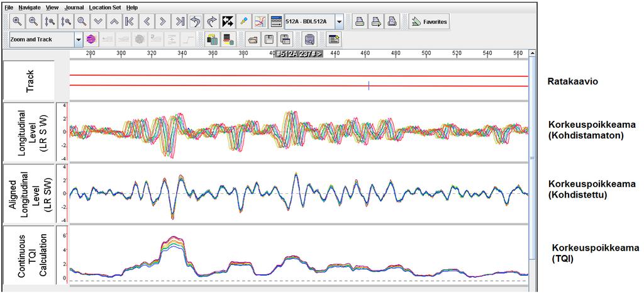Click the plain magnifier search icon

click(x=82, y=21)
